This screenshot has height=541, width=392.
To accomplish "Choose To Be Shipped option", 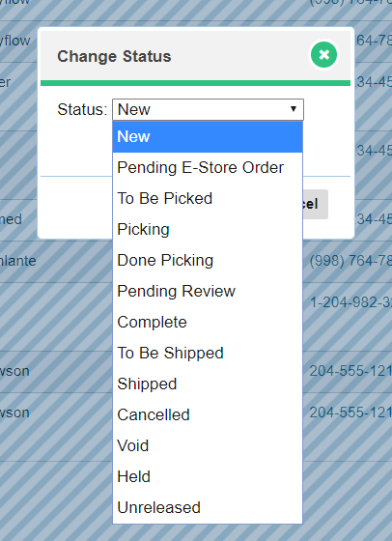I will (208, 353).
